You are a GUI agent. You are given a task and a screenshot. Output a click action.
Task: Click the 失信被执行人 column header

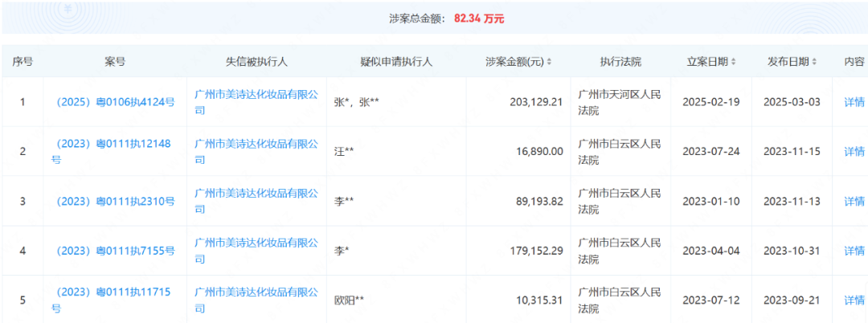pyautogui.click(x=256, y=62)
